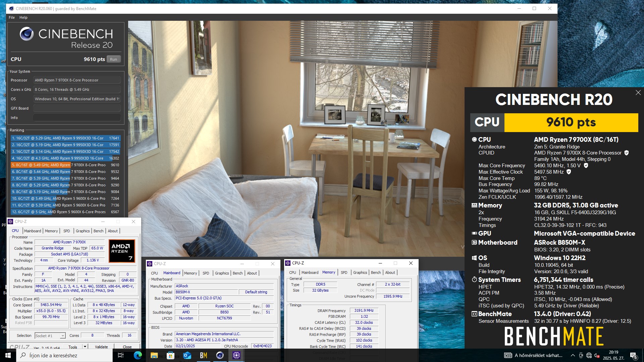Click the Run button next to the CPU score
644x362 pixels.
[114, 59]
